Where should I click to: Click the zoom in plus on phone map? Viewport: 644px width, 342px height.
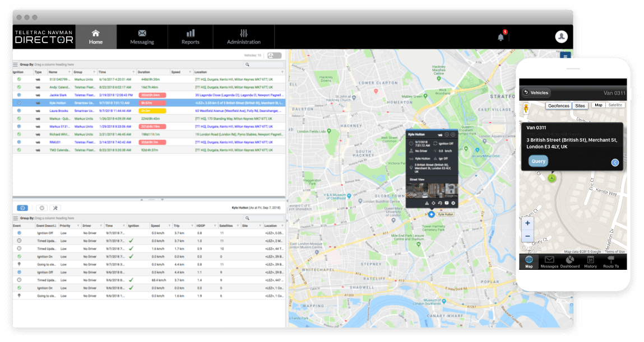click(x=527, y=223)
